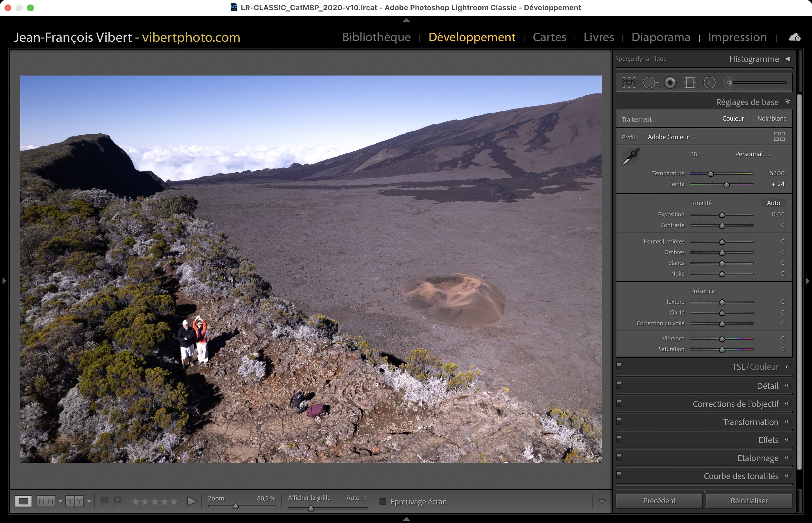Expand the Transformation panel
Screen dimensions: 812x523
(750, 422)
